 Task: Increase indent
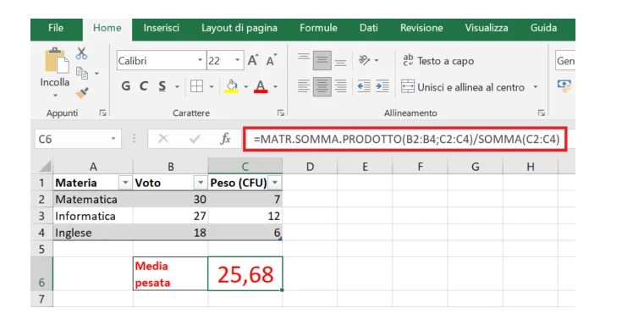[x=383, y=86]
